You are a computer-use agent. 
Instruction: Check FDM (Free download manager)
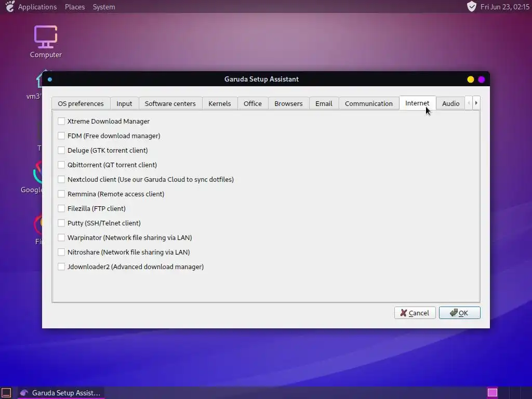(61, 136)
